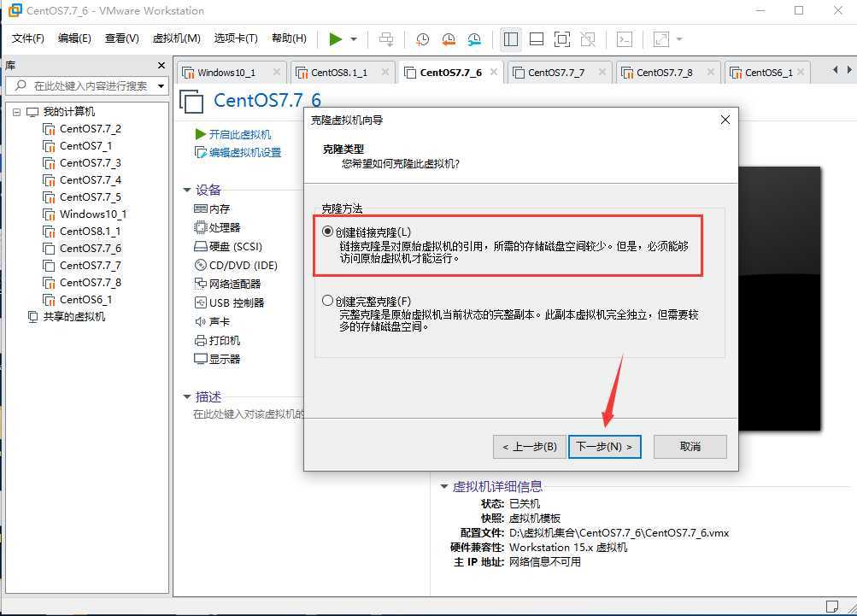Select CentOS7_1 in the library
Image resolution: width=857 pixels, height=616 pixels.
tap(78, 146)
